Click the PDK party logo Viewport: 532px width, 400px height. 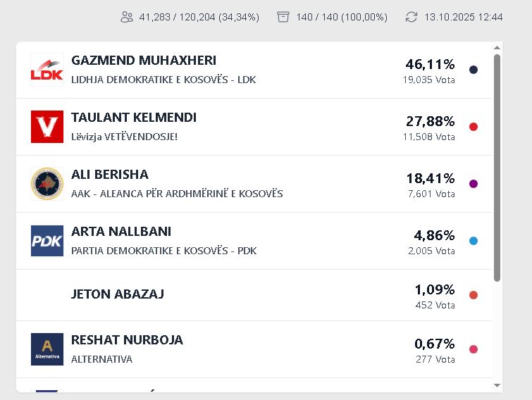[47, 241]
